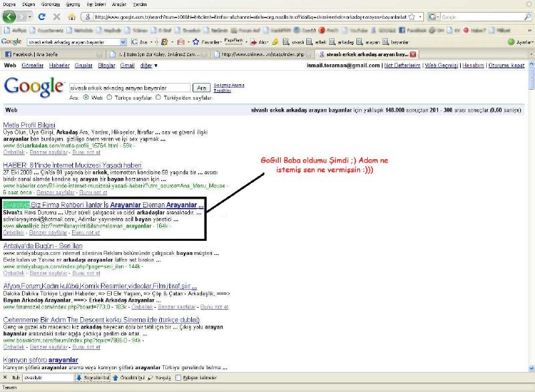The image size is (535, 392).
Task: Click the Oturumu kapat sign-out link
Action: (x=506, y=66)
